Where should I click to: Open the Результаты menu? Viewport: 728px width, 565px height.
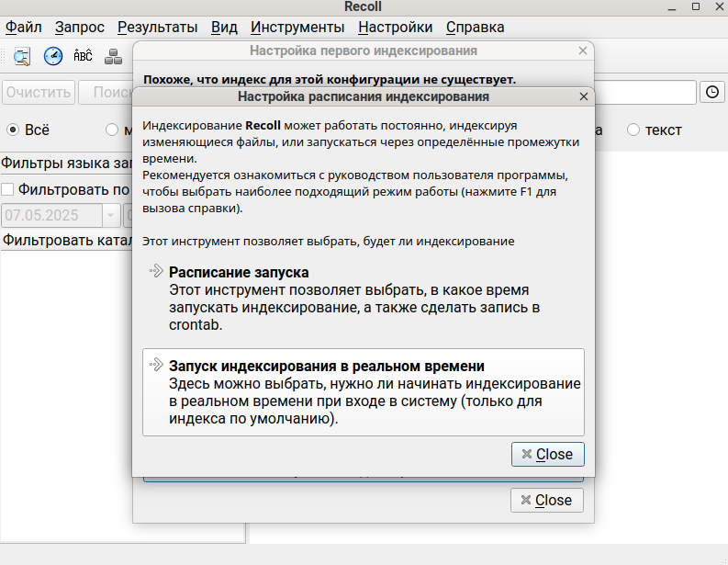[158, 28]
